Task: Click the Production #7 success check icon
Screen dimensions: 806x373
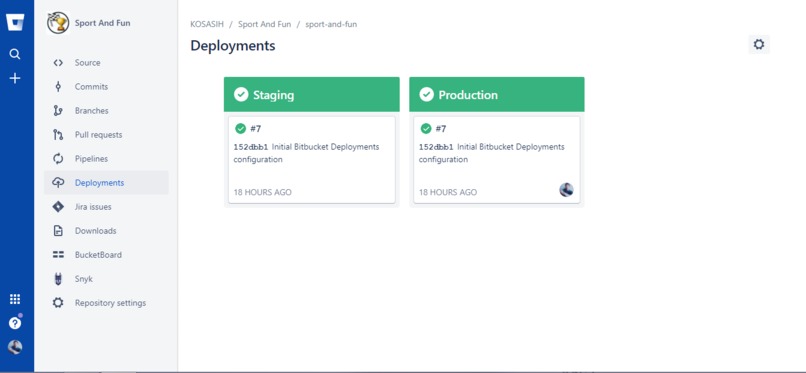Action: [x=426, y=128]
